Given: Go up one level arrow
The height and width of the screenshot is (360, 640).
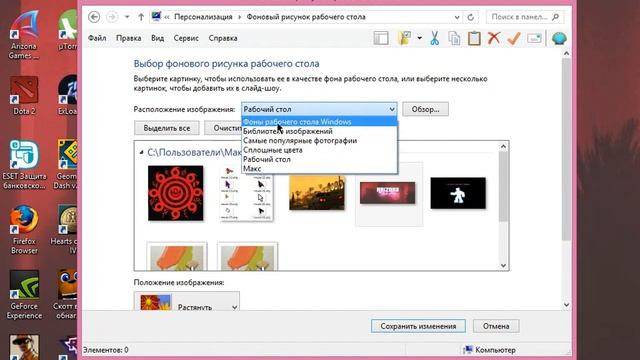Looking at the screenshot, I should 141,17.
